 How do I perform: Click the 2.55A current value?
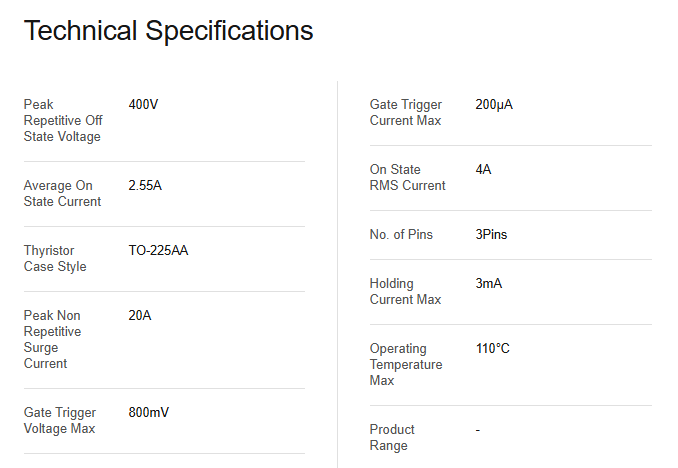(x=146, y=185)
